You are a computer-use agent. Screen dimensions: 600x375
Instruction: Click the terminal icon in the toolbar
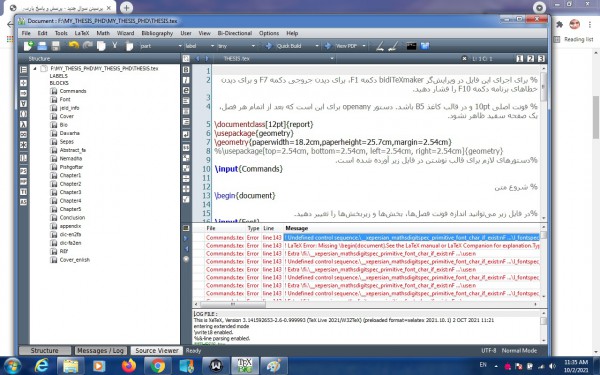click(x=411, y=46)
